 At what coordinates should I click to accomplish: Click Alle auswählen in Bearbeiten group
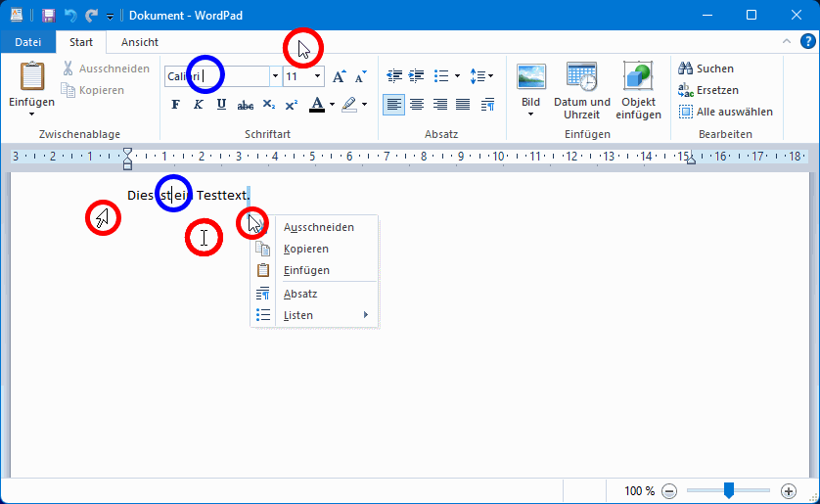click(x=725, y=112)
